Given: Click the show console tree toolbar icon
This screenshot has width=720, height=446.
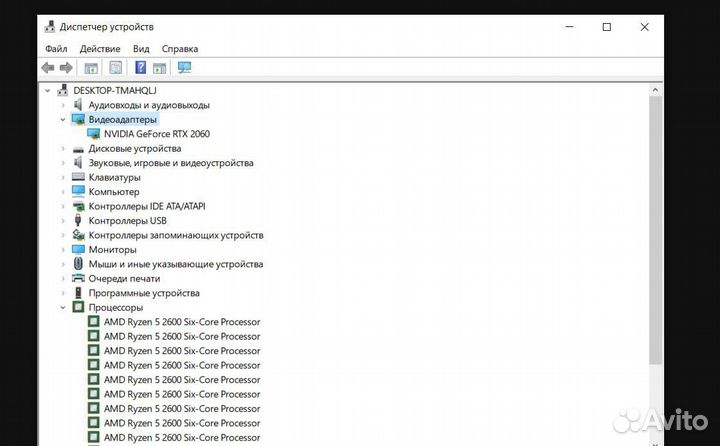Looking at the screenshot, I should click(x=91, y=68).
